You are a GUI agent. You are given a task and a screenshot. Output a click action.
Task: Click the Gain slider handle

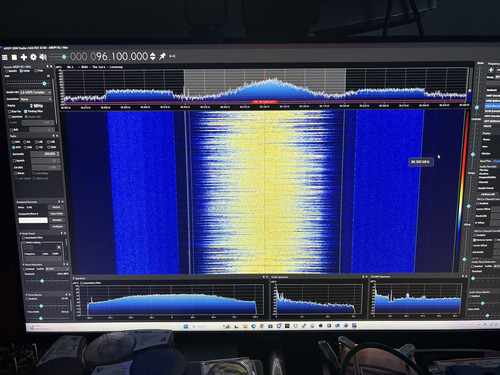[x=44, y=83]
